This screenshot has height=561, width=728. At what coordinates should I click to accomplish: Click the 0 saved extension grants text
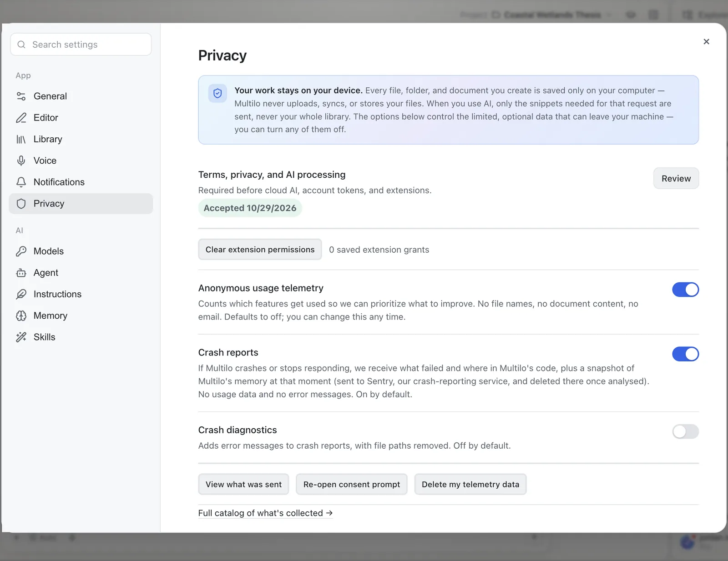(x=379, y=250)
